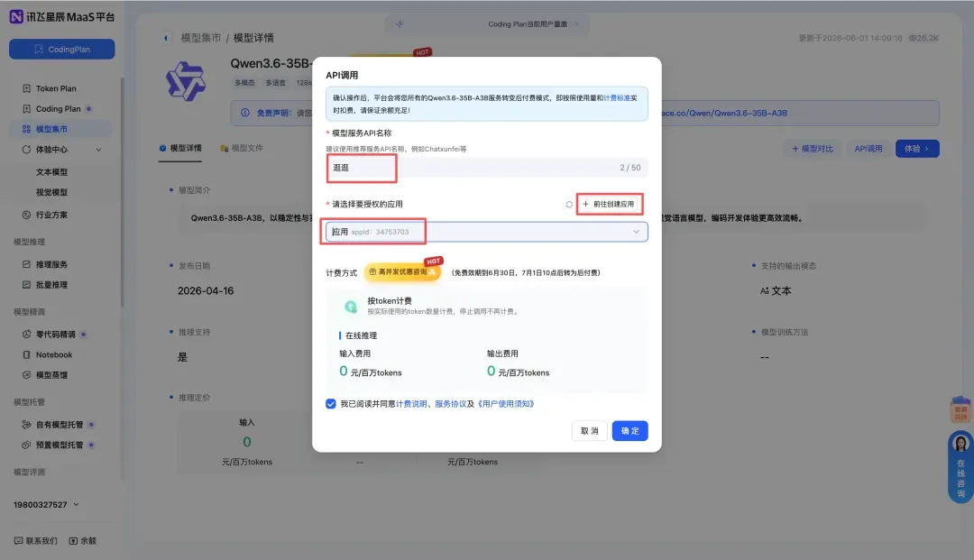
Task: Click the 多语言 tag under the model name
Action: [275, 83]
